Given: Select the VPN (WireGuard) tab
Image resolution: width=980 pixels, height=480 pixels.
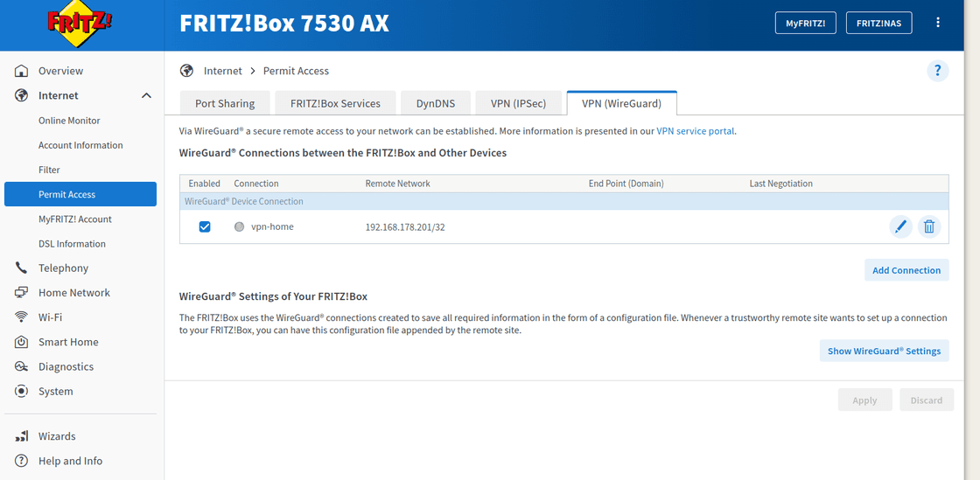Looking at the screenshot, I should pos(621,104).
